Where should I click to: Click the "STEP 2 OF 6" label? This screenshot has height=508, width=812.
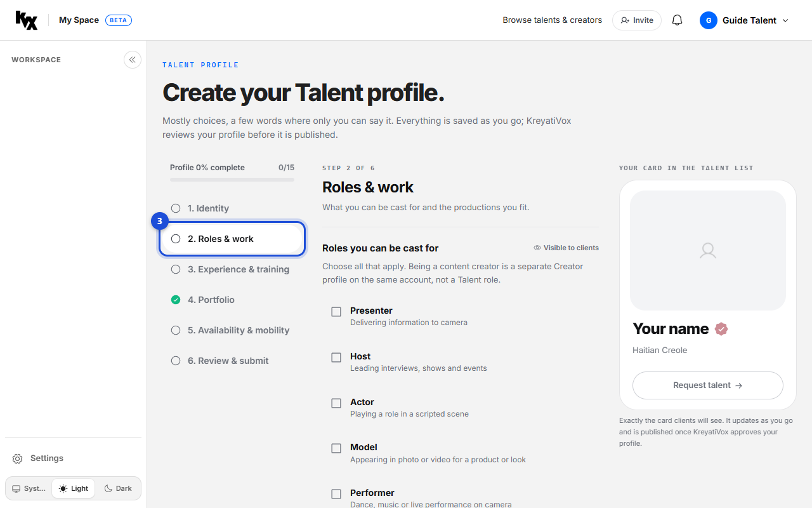[349, 168]
